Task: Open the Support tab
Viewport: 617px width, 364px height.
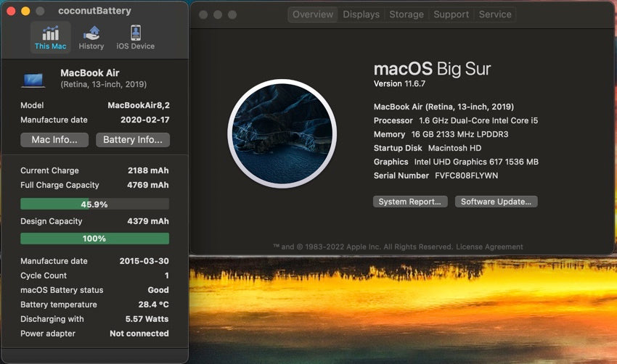Action: (x=451, y=15)
